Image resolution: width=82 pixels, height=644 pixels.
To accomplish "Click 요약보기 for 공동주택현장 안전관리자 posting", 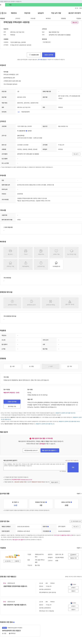I will click(73, 588).
